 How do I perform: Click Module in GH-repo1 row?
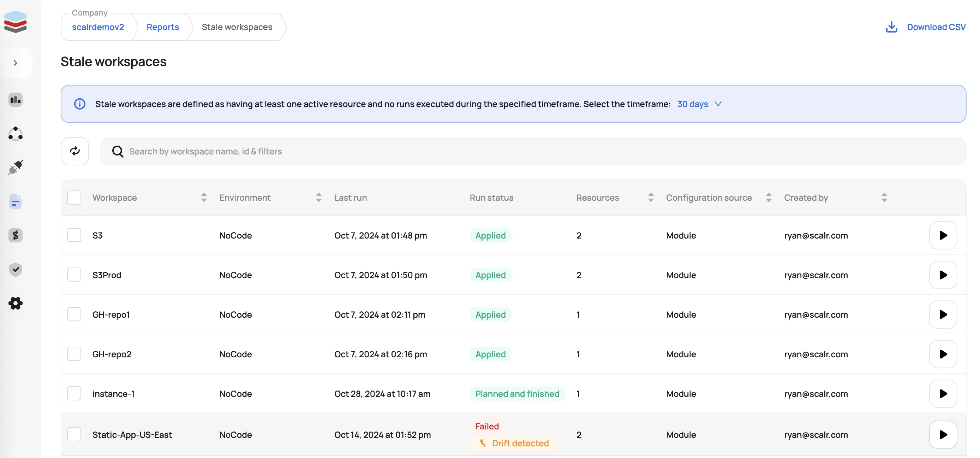(681, 315)
